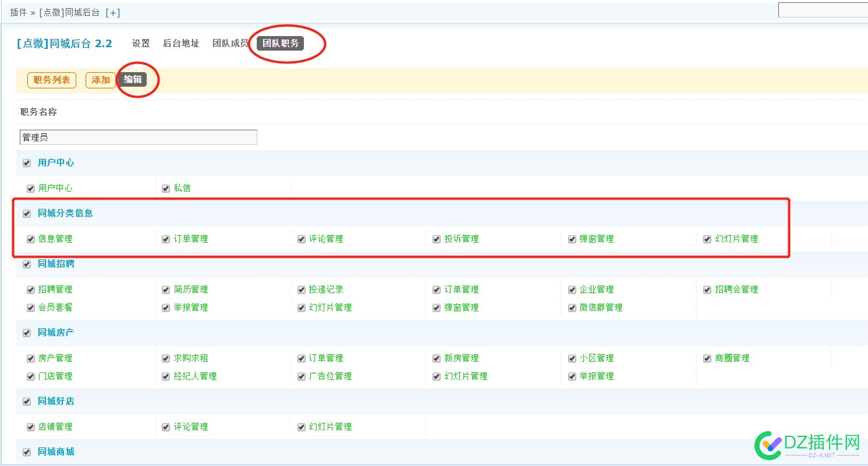Uncheck the 门店管理 checkbox
The image size is (868, 466).
tap(31, 376)
